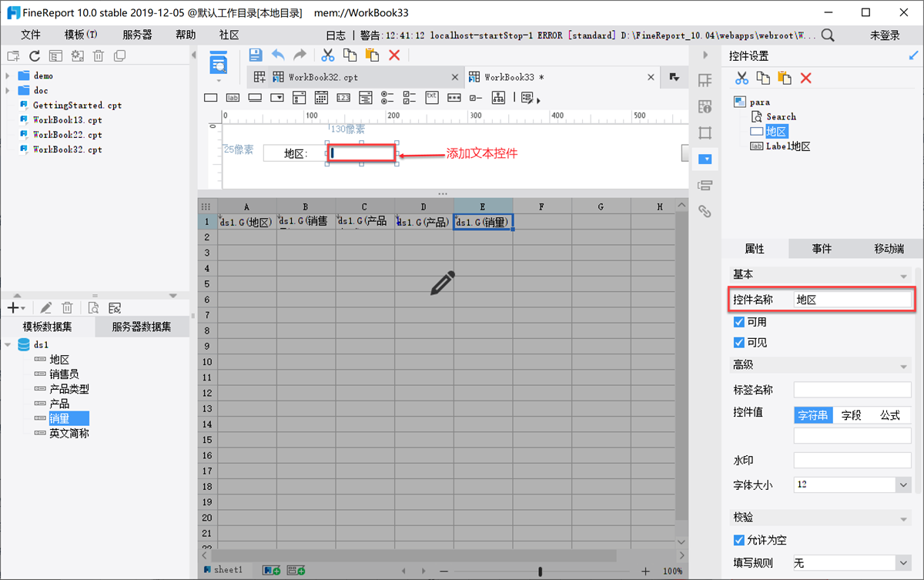The image size is (924, 580).
Task: Select 字符串 as widget value type
Action: coord(813,414)
